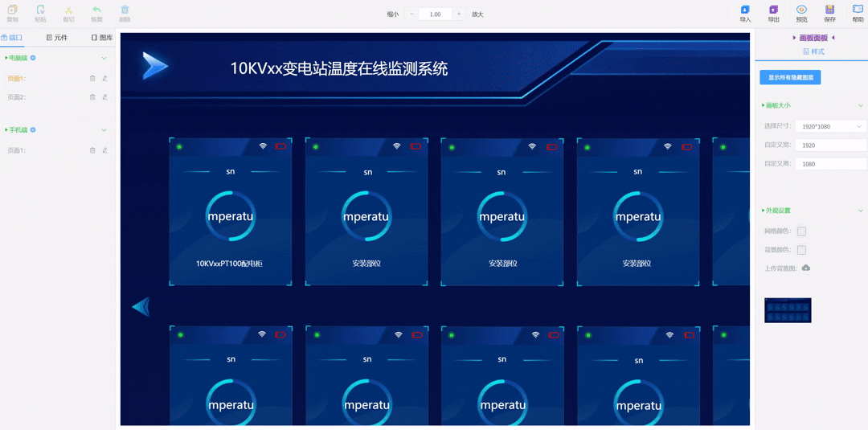
Task: Delete 页面1 under 电脑端 via trash icon
Action: (x=92, y=78)
